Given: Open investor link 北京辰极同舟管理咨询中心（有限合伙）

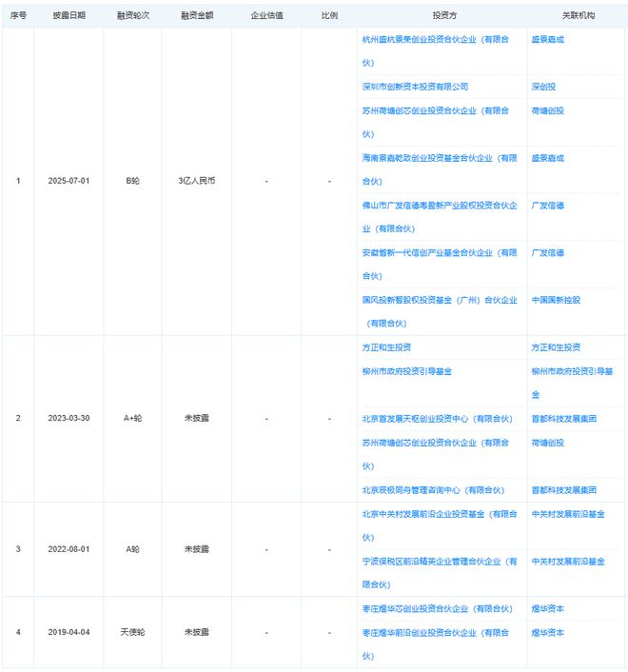Looking at the screenshot, I should tap(433, 490).
